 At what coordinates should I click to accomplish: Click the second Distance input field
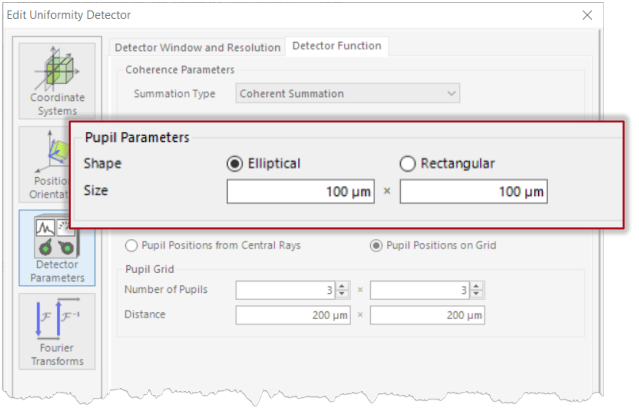[427, 315]
